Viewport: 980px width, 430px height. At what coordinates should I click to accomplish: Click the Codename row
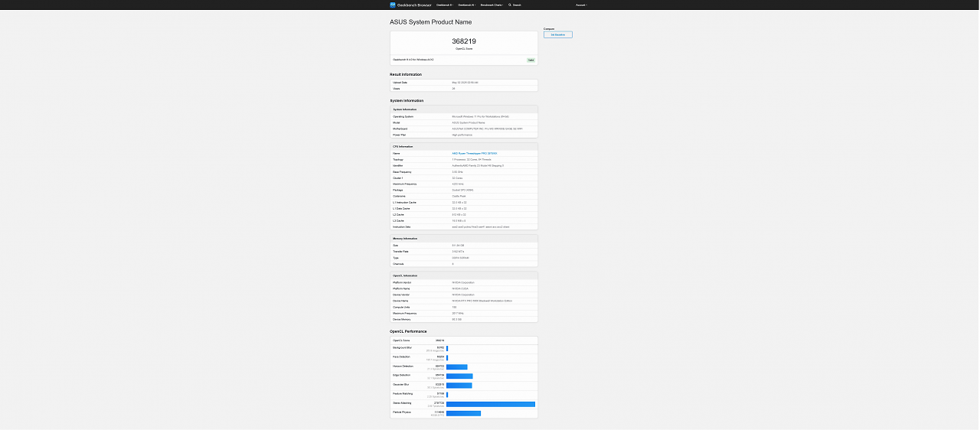pos(464,196)
